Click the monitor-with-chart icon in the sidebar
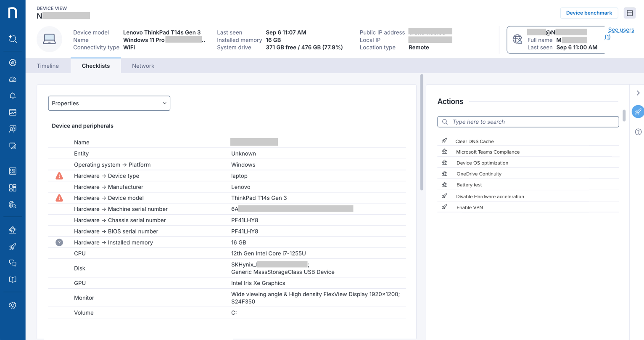Screen dimensions: 644x340 [x=12, y=112]
